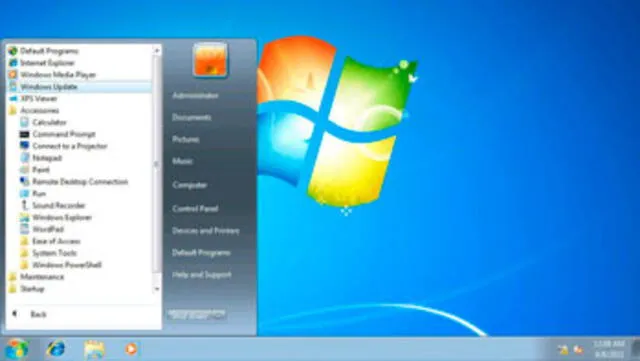Click the Windows Update icon
The width and height of the screenshot is (640, 361).
(x=13, y=87)
